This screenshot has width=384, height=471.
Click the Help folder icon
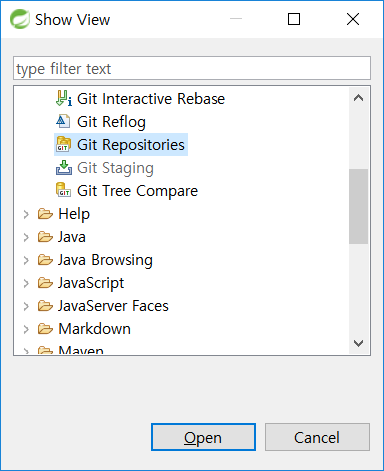[x=45, y=214]
